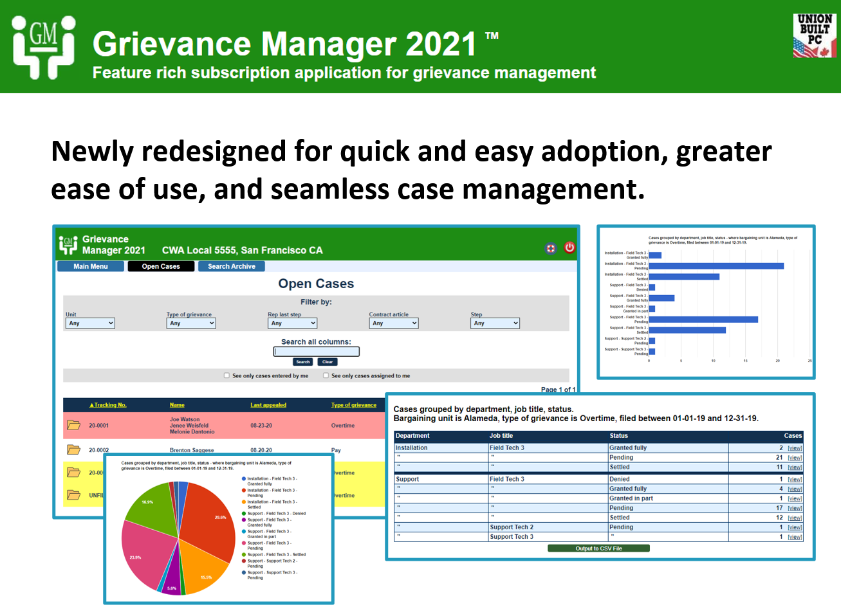Image resolution: width=841 pixels, height=616 pixels.
Task: Expand the Contract article dropdown
Action: [x=393, y=323]
